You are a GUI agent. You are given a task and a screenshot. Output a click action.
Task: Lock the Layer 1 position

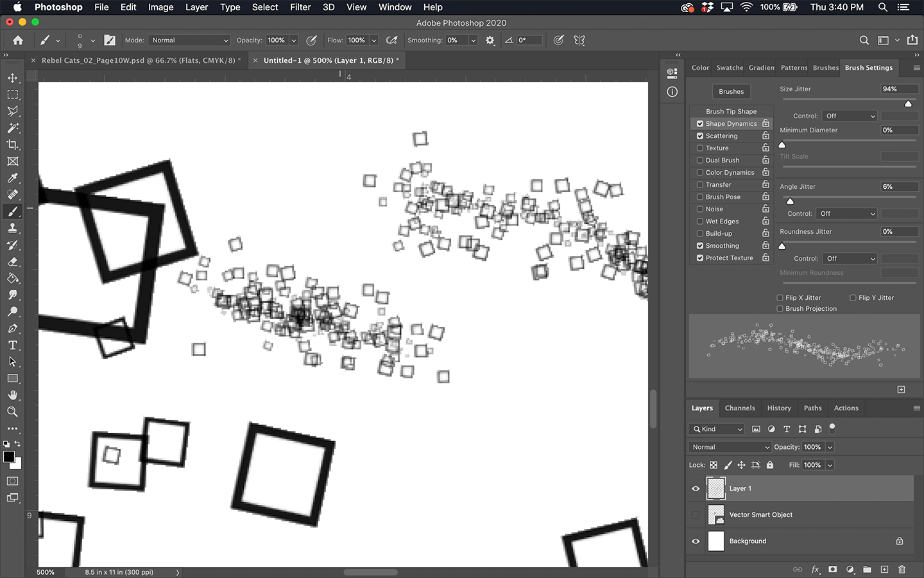pyautogui.click(x=741, y=464)
